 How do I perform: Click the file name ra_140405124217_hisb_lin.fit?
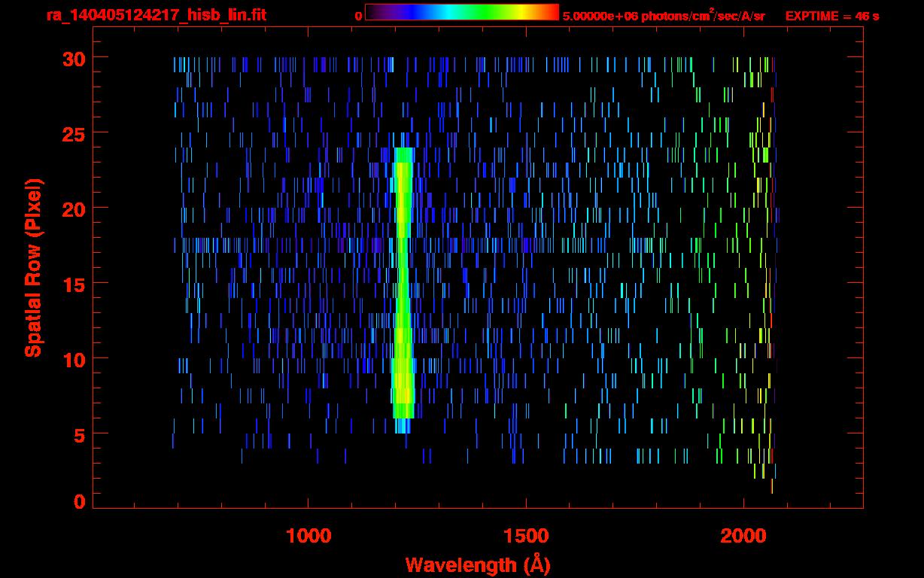pos(155,15)
